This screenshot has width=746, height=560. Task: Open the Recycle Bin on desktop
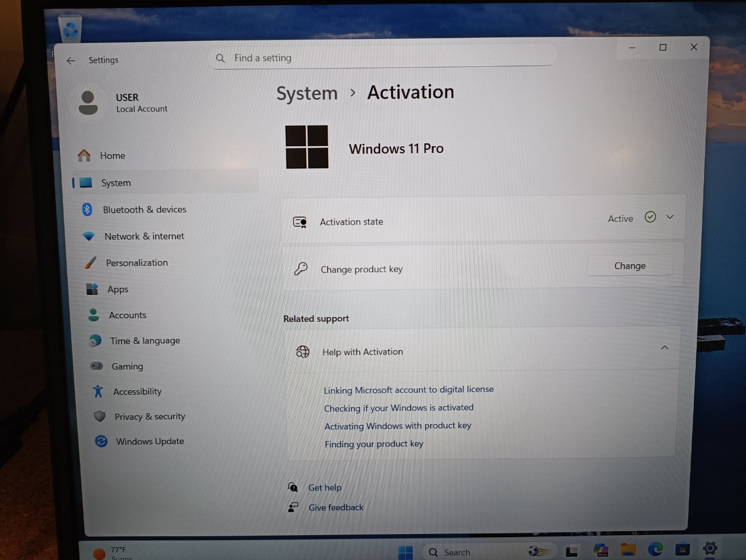coord(70,29)
